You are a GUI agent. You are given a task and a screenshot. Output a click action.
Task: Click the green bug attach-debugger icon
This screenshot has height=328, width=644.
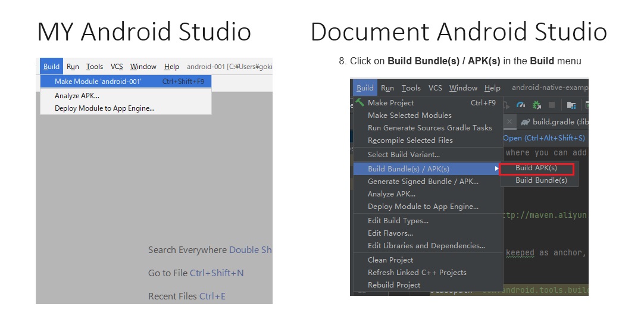tap(536, 105)
